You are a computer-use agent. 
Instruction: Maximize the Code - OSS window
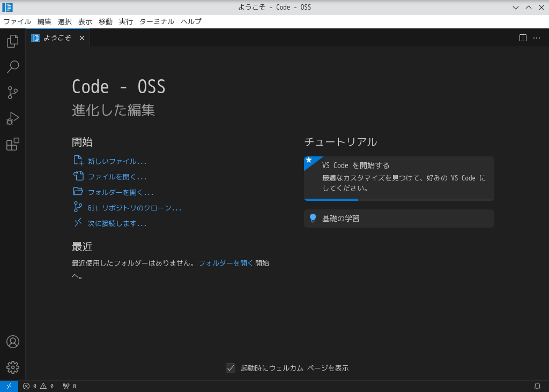(x=528, y=7)
